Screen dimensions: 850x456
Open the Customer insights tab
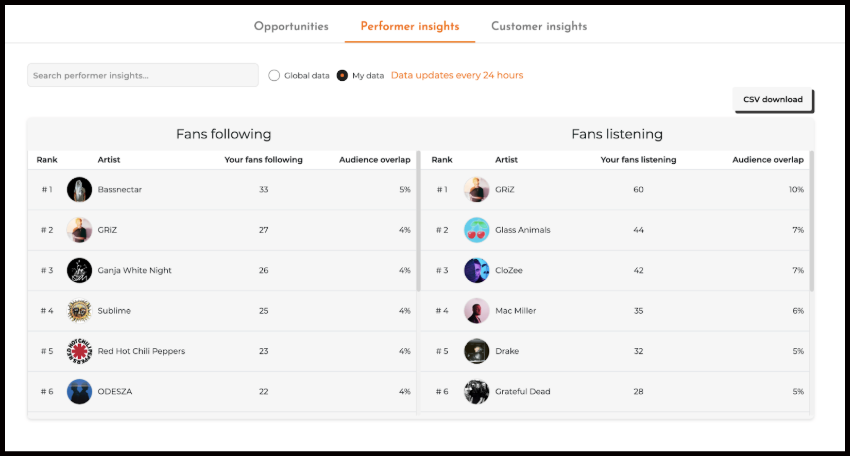tap(539, 27)
